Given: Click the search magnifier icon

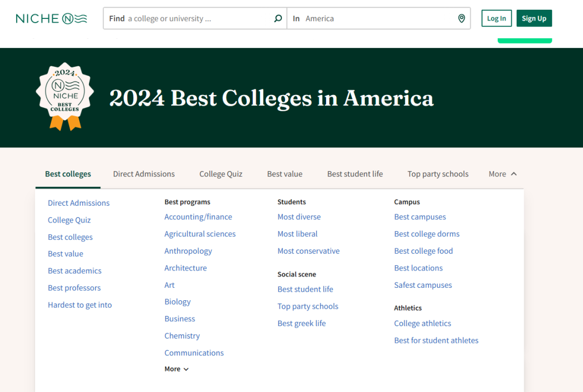Looking at the screenshot, I should coord(278,18).
